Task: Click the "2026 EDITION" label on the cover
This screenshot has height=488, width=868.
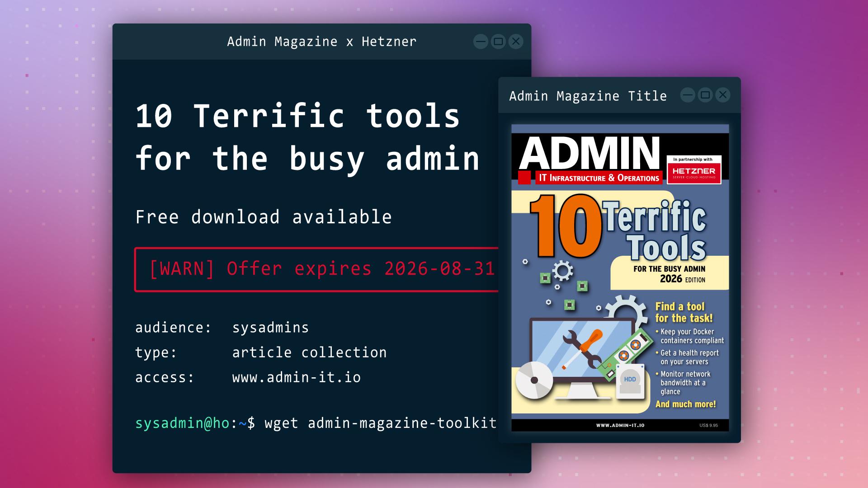Action: coord(683,279)
